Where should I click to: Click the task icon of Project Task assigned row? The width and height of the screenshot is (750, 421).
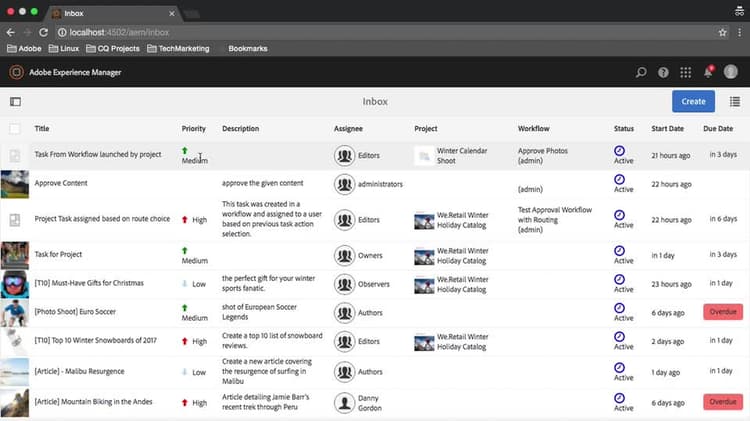[15, 220]
